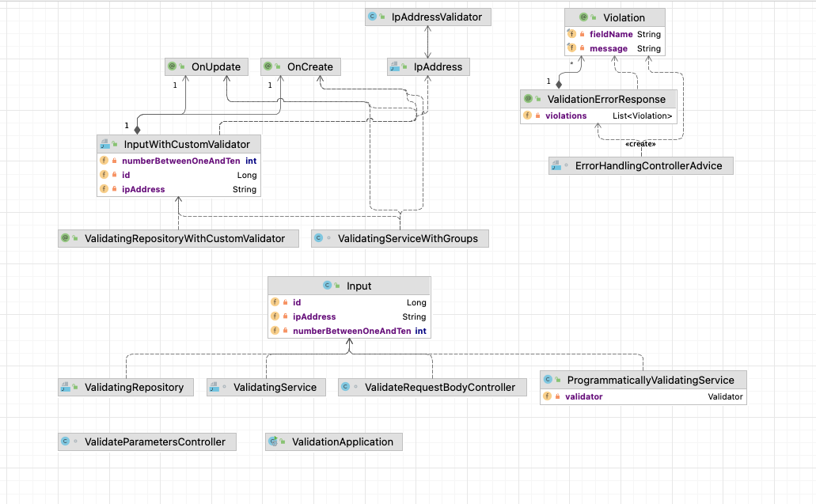Click the record icon of InputWithCustomValidator
This screenshot has height=504, width=816.
[x=104, y=143]
